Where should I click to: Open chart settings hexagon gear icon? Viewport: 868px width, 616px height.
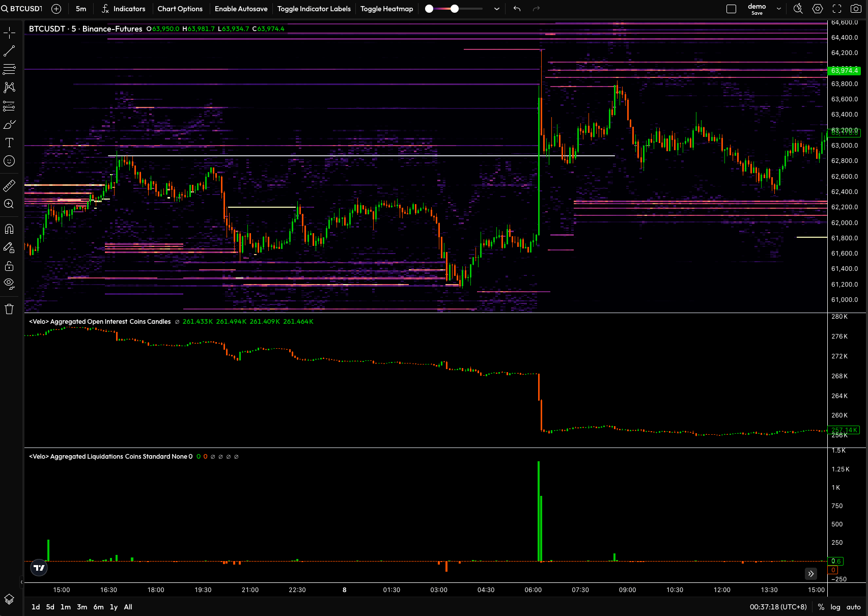point(818,9)
